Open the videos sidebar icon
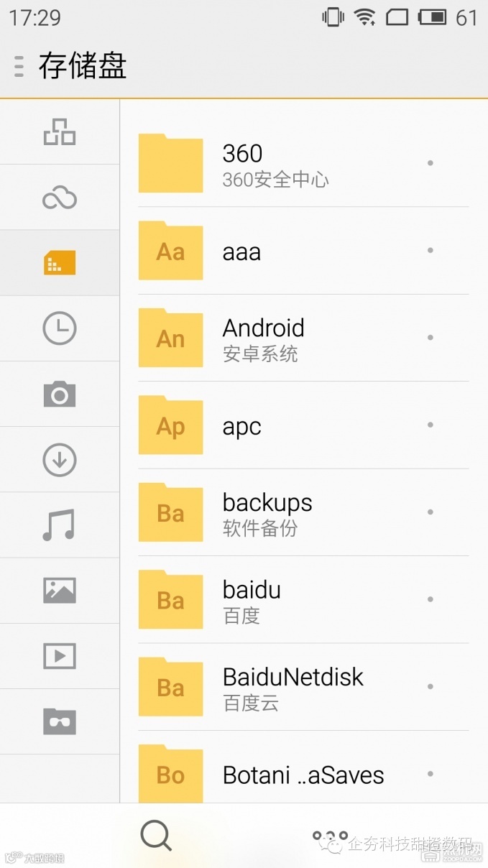The width and height of the screenshot is (488, 868). coord(60,655)
